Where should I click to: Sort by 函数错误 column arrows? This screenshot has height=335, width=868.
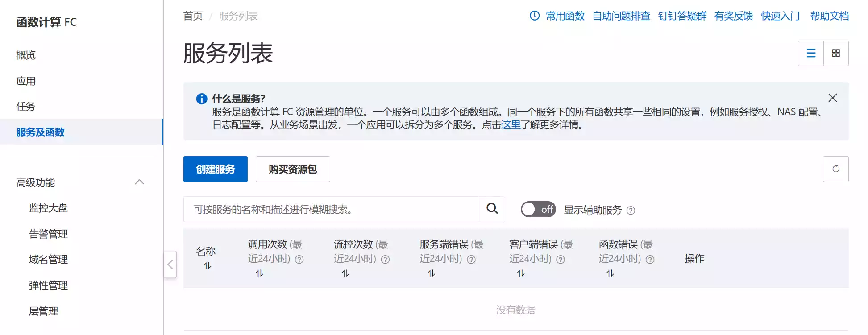pos(610,273)
